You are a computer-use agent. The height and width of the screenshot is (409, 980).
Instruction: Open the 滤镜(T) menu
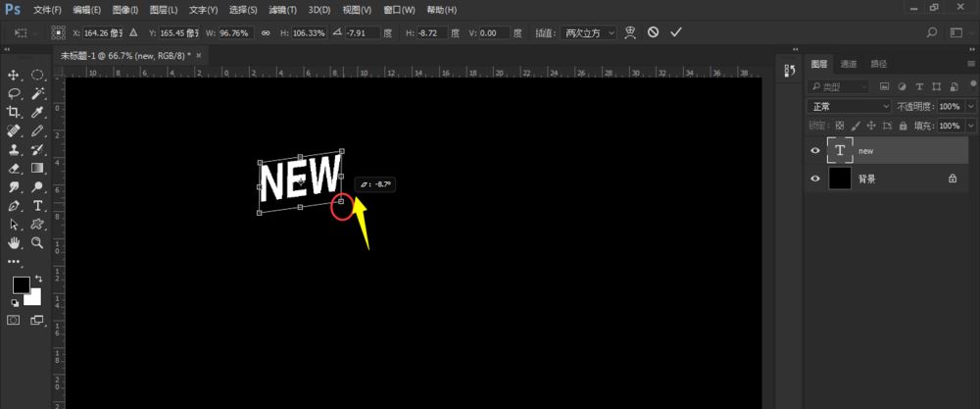pyautogui.click(x=282, y=10)
